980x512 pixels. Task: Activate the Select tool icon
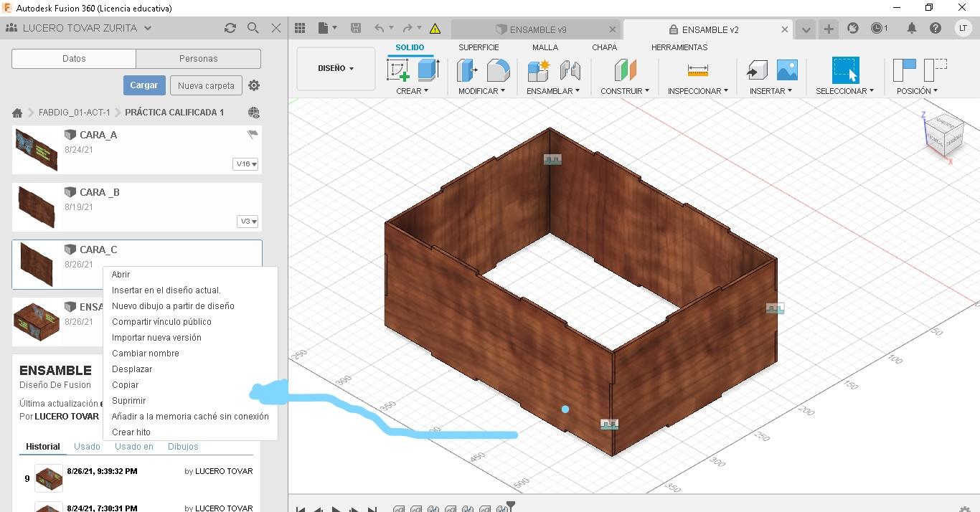[845, 70]
